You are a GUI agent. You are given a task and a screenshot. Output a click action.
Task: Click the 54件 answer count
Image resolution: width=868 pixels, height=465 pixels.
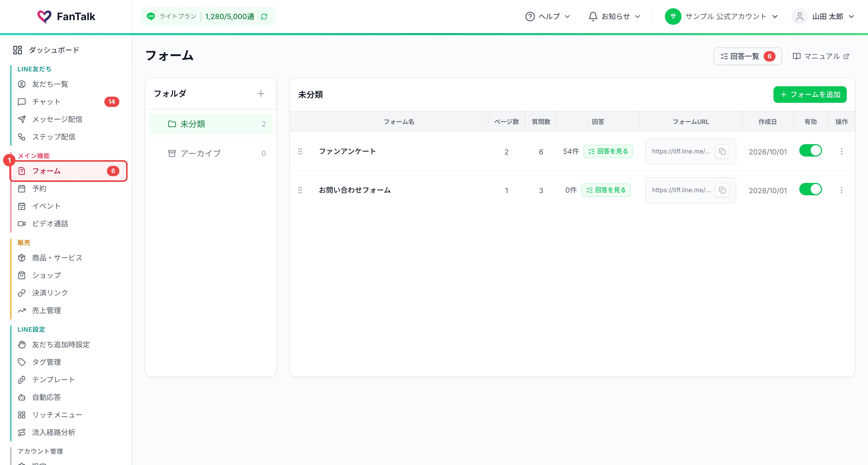point(571,152)
